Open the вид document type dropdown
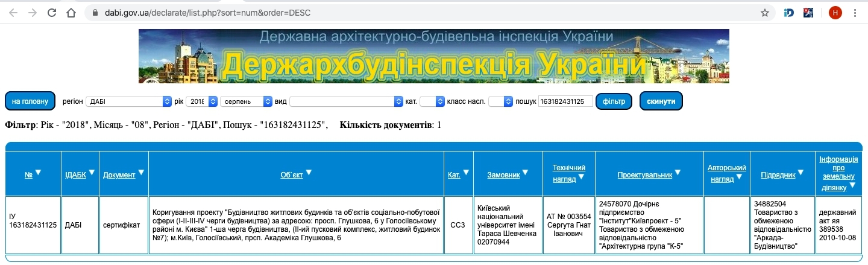The height and width of the screenshot is (265, 868). (346, 101)
